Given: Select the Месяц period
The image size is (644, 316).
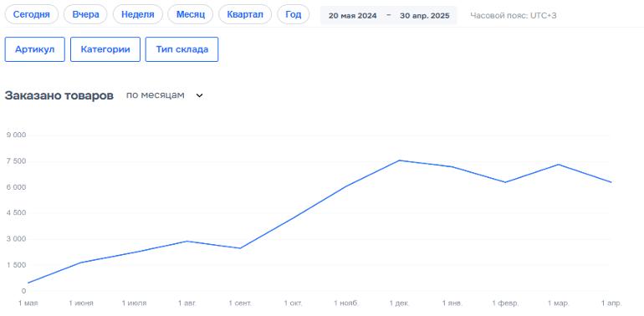Looking at the screenshot, I should point(191,15).
